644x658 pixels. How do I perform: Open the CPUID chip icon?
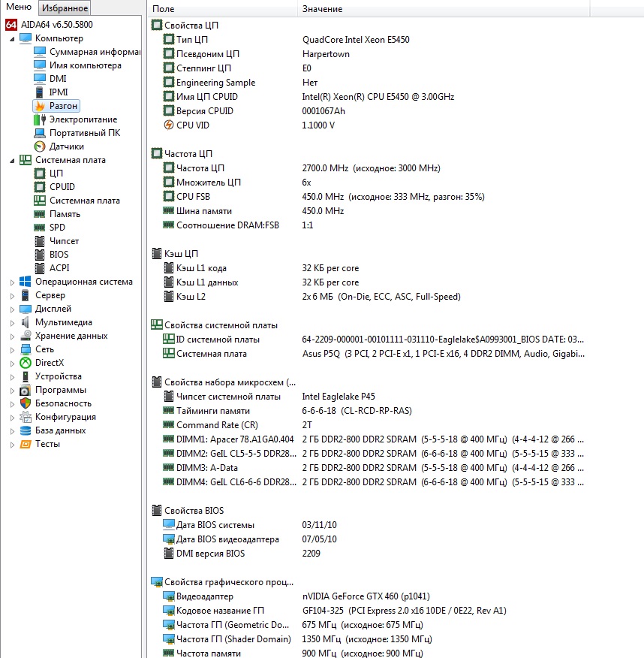[40, 187]
